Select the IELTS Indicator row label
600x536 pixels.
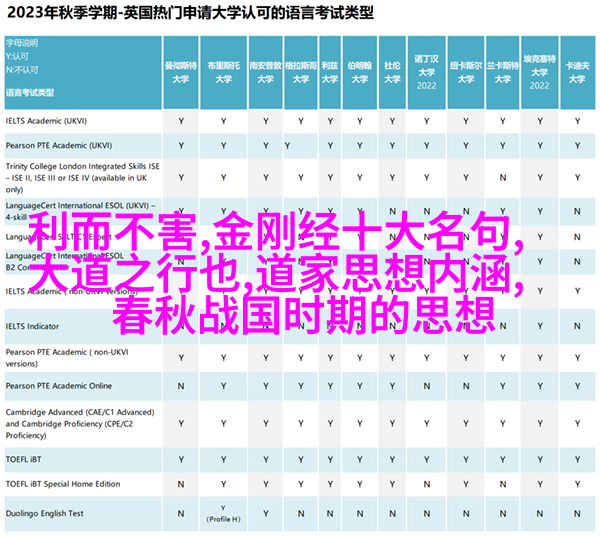coord(33,326)
